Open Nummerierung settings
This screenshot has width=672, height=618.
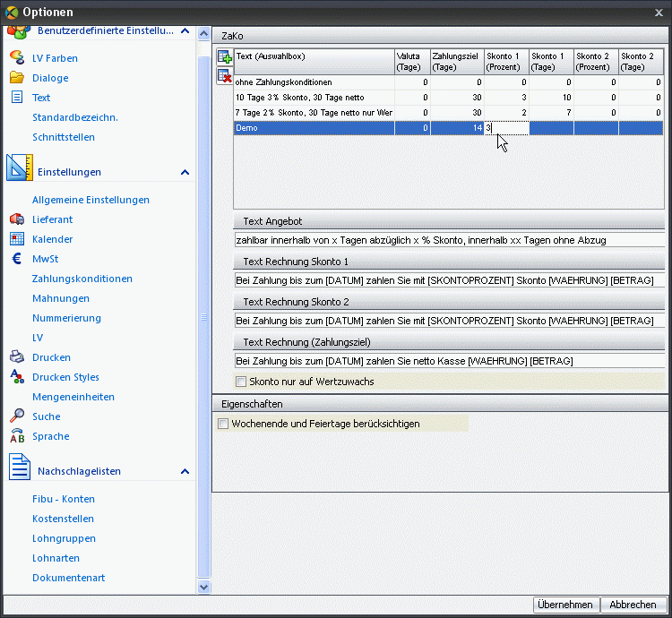click(x=66, y=318)
